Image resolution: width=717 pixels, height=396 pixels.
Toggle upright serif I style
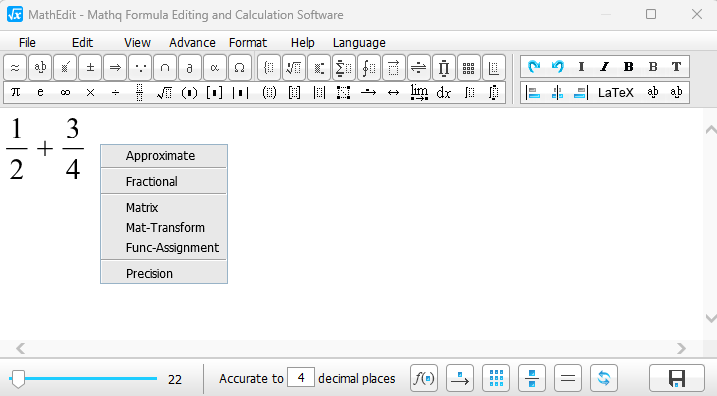pyautogui.click(x=581, y=67)
